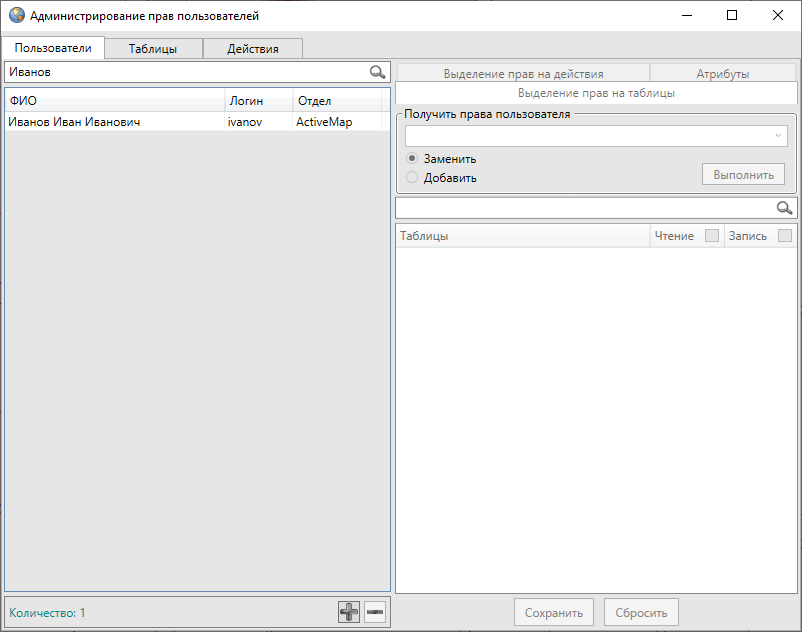802x632 pixels.
Task: Click the tables search input field
Action: [x=585, y=208]
